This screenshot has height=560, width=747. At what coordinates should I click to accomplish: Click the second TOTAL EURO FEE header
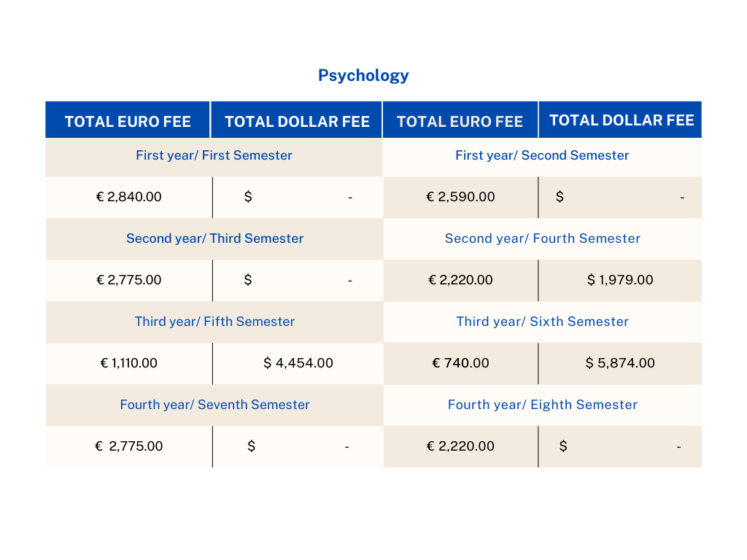coord(460,122)
